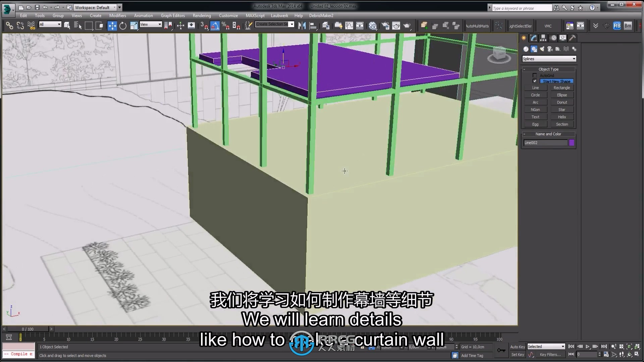The image size is (644, 362).
Task: Select the Rectangle spline tool
Action: [561, 87]
